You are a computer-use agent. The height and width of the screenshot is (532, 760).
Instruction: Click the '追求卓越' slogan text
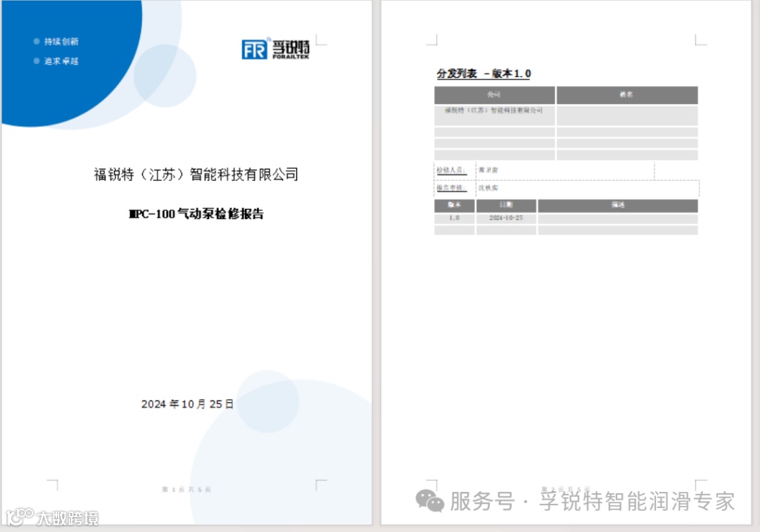(x=61, y=61)
